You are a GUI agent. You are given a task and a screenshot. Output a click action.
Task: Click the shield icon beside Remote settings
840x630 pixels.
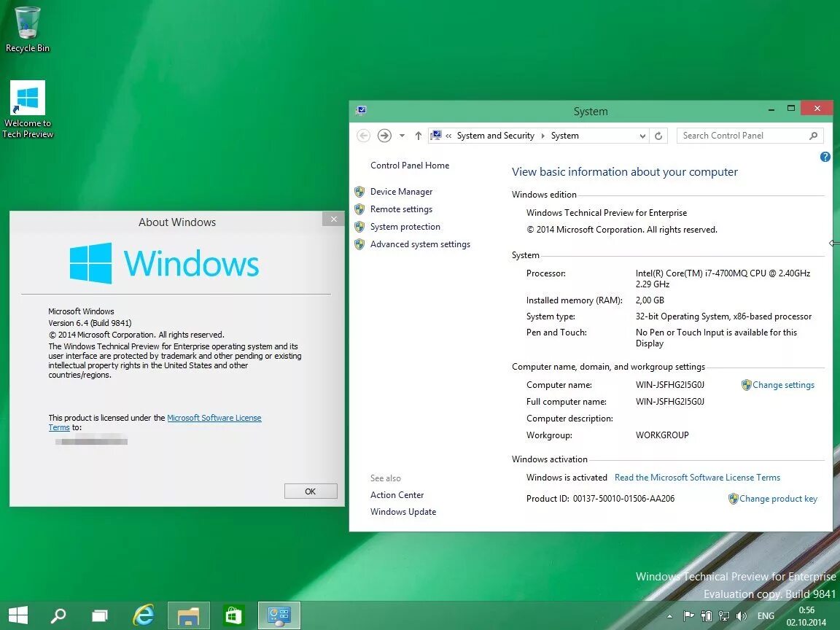pyautogui.click(x=359, y=209)
